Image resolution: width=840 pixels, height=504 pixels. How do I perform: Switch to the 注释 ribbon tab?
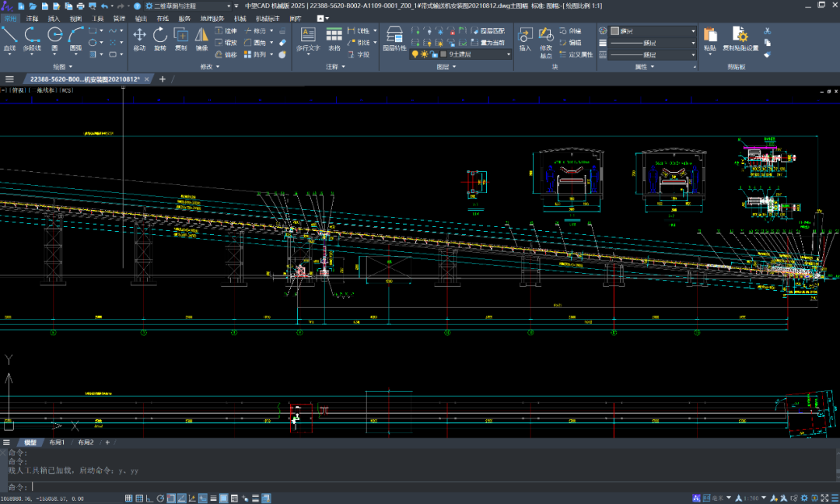point(32,18)
